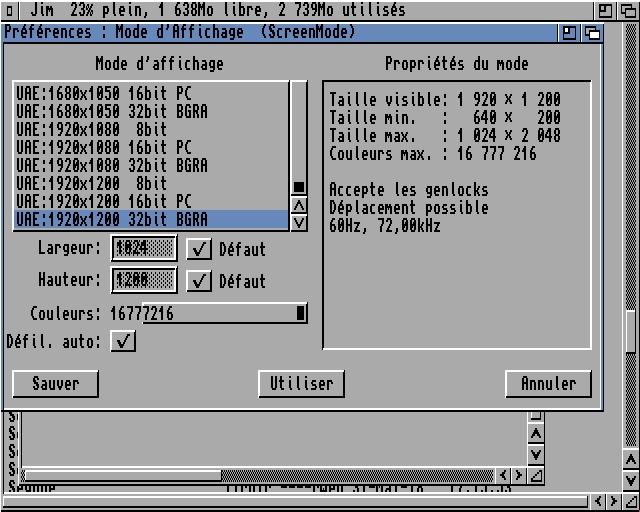Image resolution: width=640 pixels, height=512 pixels.
Task: Disable the Défil. auto checkbox
Action: (123, 341)
